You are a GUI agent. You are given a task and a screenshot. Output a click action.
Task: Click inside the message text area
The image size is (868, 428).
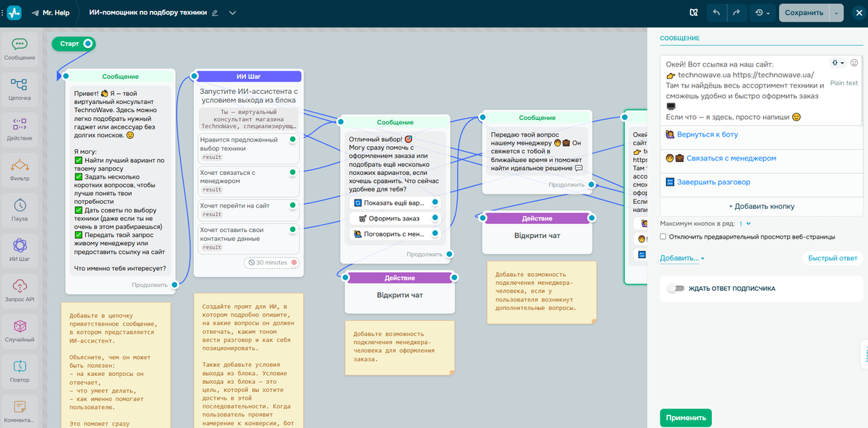click(745, 90)
